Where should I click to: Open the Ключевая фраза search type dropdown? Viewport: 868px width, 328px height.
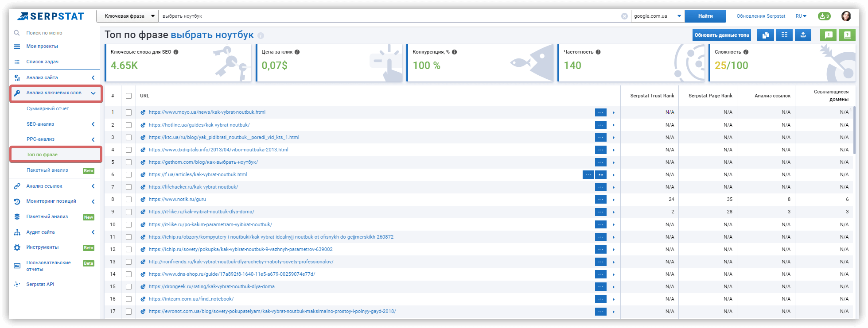point(128,16)
